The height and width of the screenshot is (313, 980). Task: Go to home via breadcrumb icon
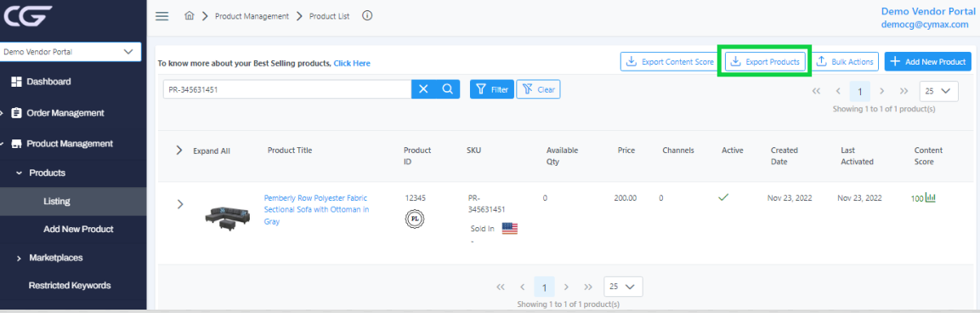[x=190, y=16]
